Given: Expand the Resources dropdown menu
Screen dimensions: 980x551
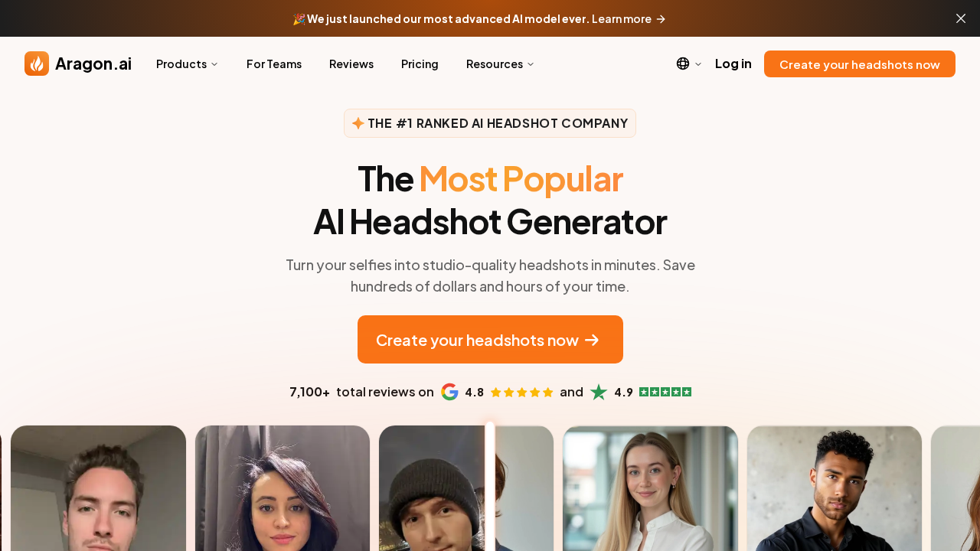Looking at the screenshot, I should [500, 64].
